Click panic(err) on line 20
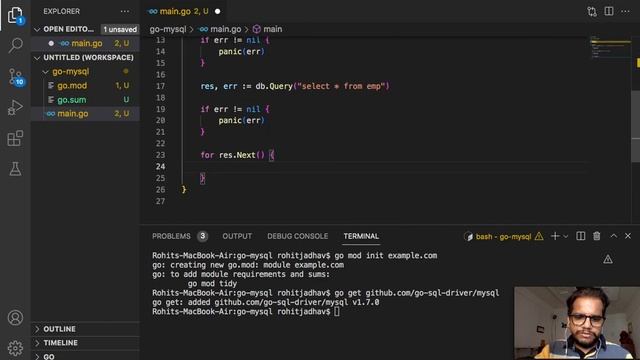 pyautogui.click(x=241, y=120)
